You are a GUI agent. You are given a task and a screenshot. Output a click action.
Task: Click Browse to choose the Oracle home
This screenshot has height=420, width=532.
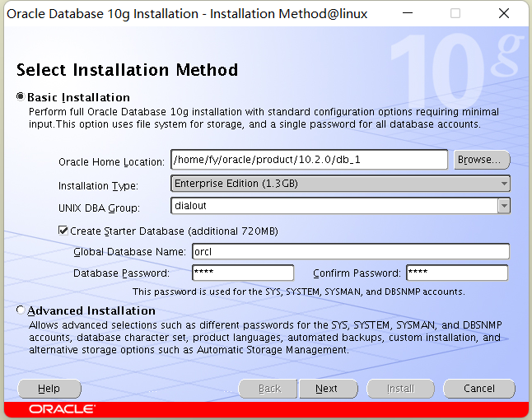(482, 160)
